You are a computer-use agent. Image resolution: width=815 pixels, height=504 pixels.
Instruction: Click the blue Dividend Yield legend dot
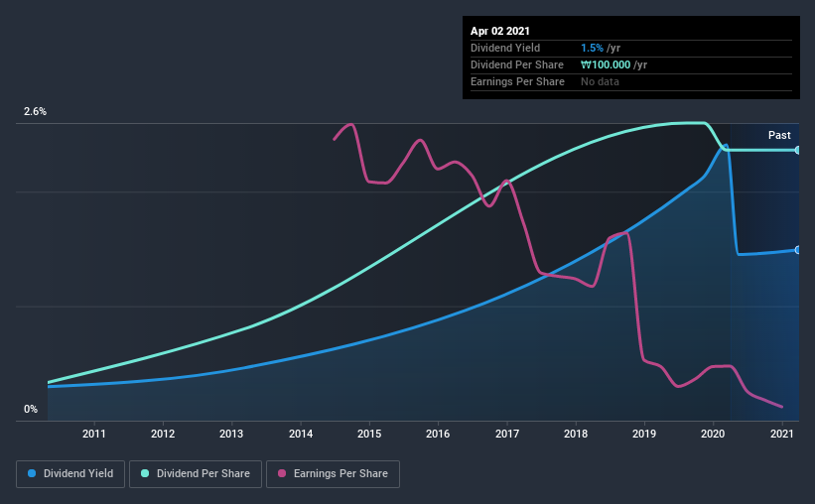32,473
